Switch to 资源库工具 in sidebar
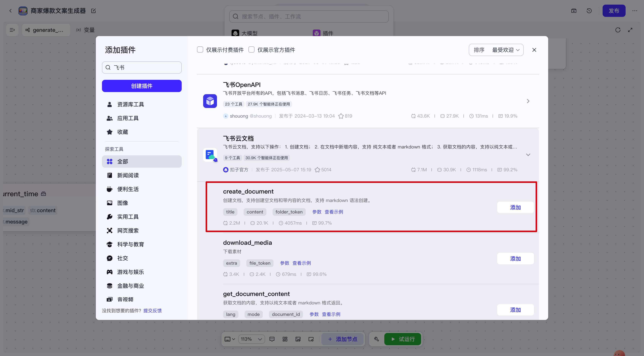The width and height of the screenshot is (644, 356). [x=130, y=104]
